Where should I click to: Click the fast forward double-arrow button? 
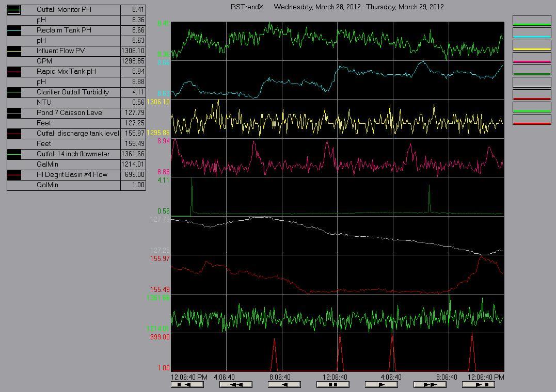pyautogui.click(x=430, y=385)
